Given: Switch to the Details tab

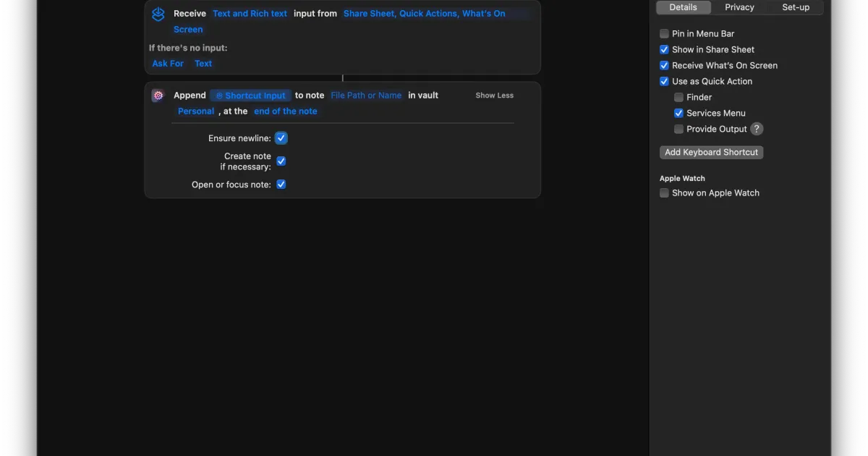Looking at the screenshot, I should (683, 7).
